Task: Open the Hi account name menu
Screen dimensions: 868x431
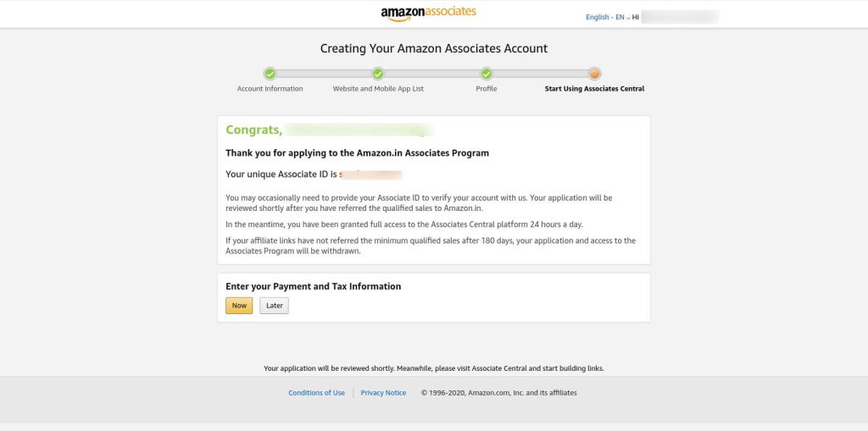Action: point(676,17)
